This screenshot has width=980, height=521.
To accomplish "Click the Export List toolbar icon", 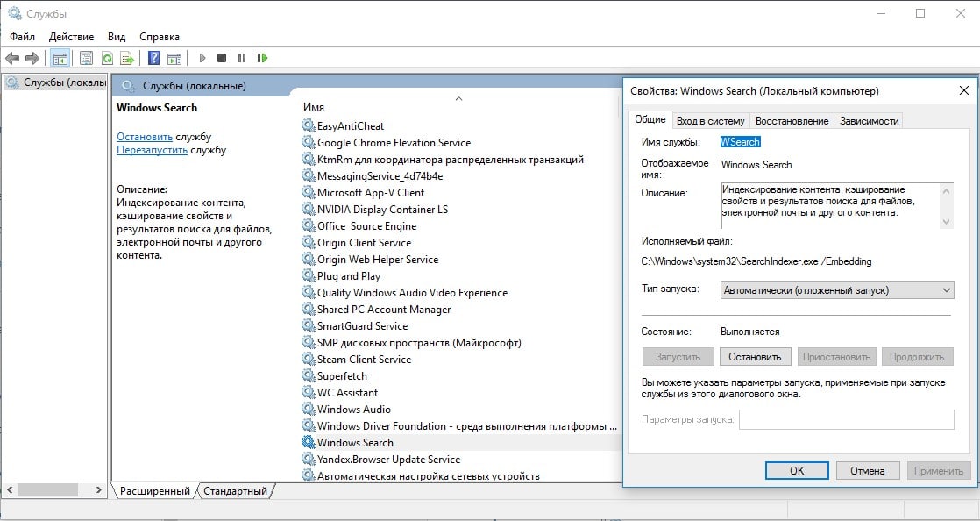I will [x=127, y=59].
